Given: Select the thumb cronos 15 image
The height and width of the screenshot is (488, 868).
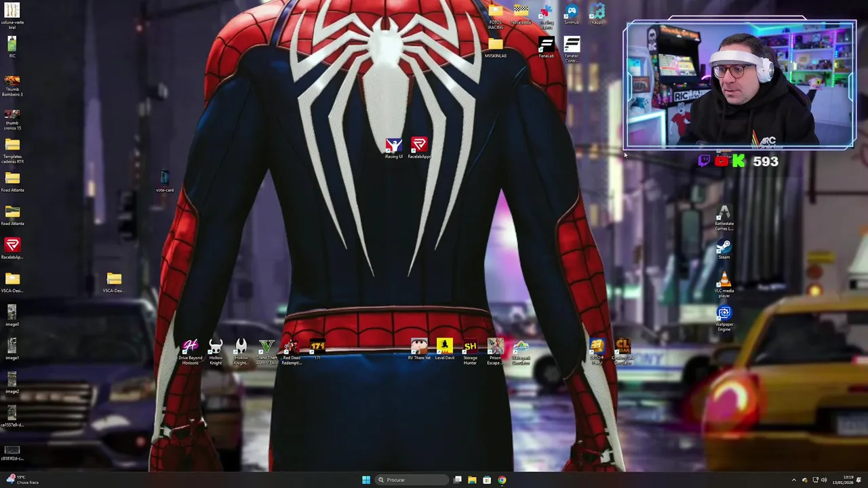Looking at the screenshot, I should pyautogui.click(x=12, y=119).
